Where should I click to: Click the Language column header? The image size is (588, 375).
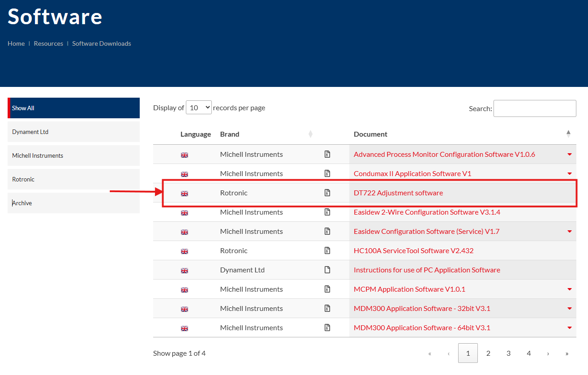[196, 134]
